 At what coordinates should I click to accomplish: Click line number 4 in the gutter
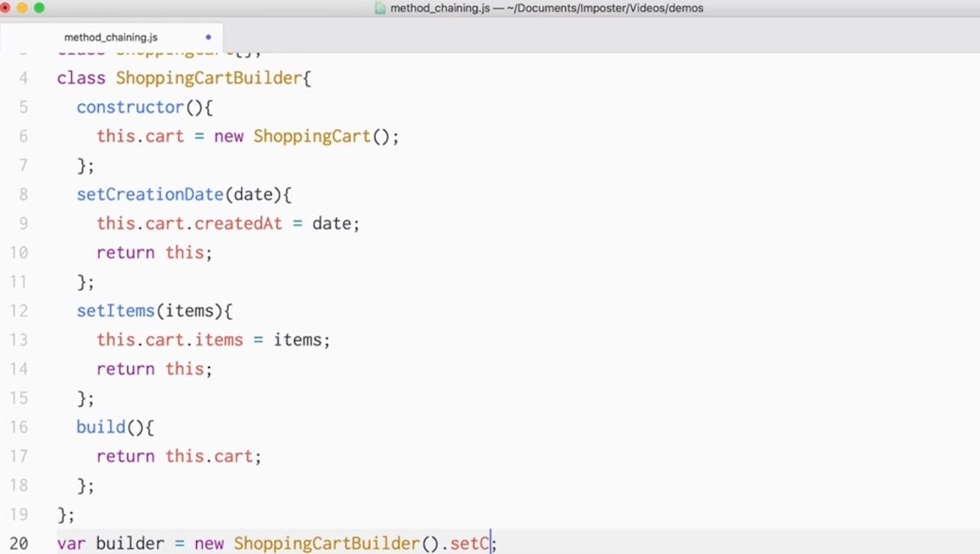tap(23, 77)
